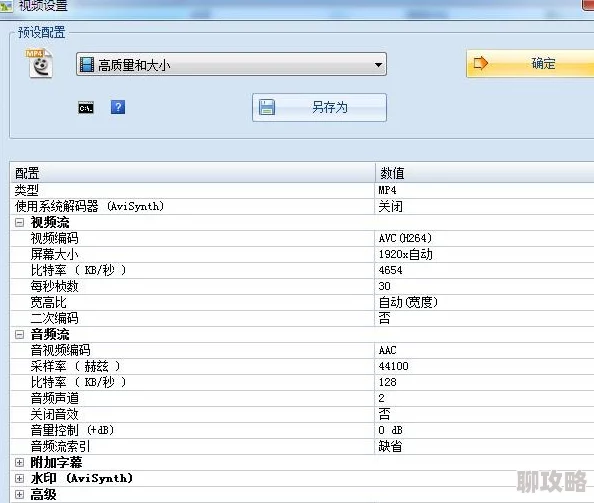The width and height of the screenshot is (594, 503).
Task: Click the film strip icon in the preset box
Action: click(87, 65)
